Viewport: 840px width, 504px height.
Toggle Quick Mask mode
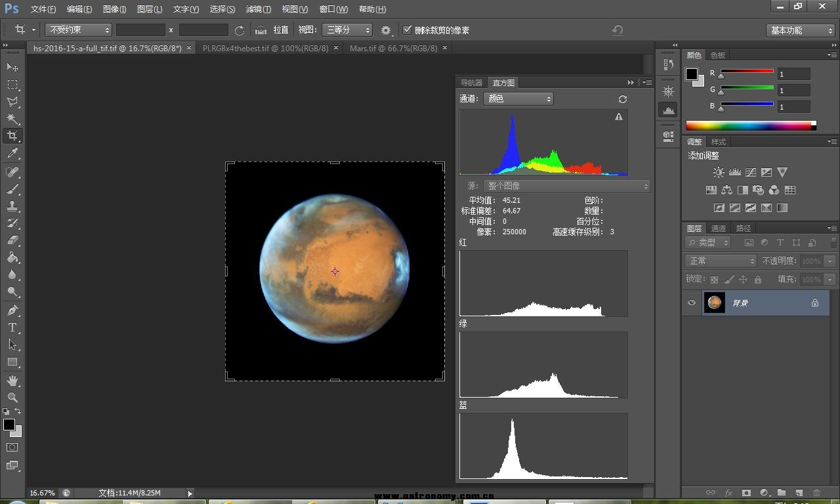pyautogui.click(x=12, y=448)
